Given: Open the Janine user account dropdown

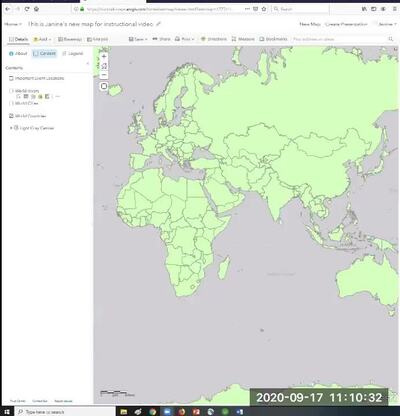Looking at the screenshot, I should click(387, 24).
